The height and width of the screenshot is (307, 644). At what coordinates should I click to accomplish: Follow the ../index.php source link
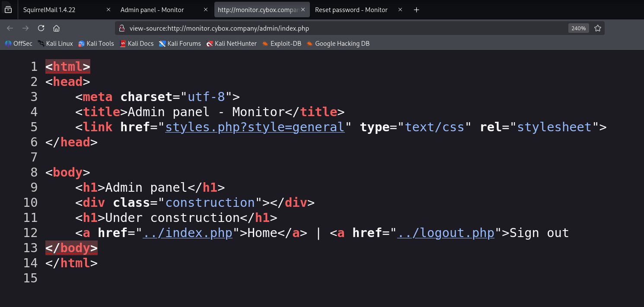pos(188,233)
